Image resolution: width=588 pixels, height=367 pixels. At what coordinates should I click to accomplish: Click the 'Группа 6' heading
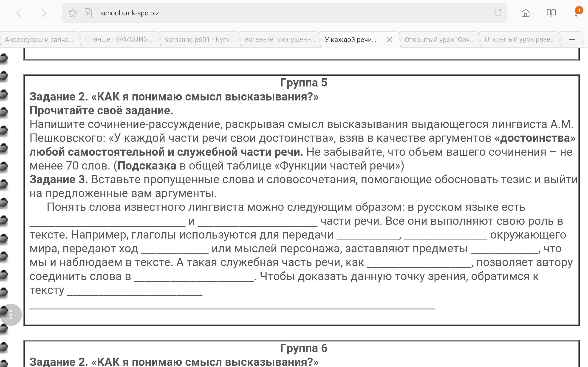303,348
